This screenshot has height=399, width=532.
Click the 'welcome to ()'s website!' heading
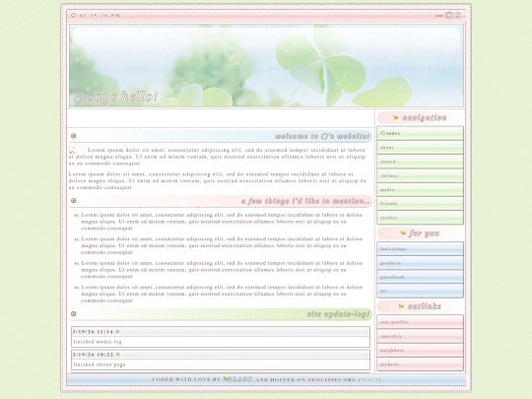[x=321, y=136]
